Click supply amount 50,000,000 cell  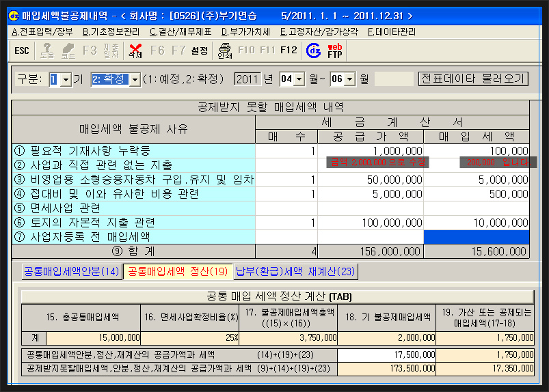click(371, 180)
